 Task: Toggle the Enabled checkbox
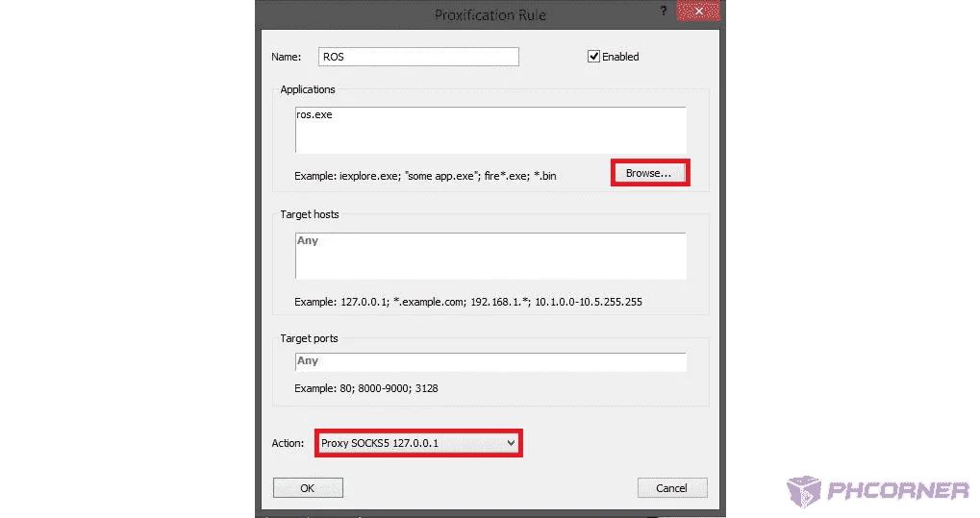(593, 57)
